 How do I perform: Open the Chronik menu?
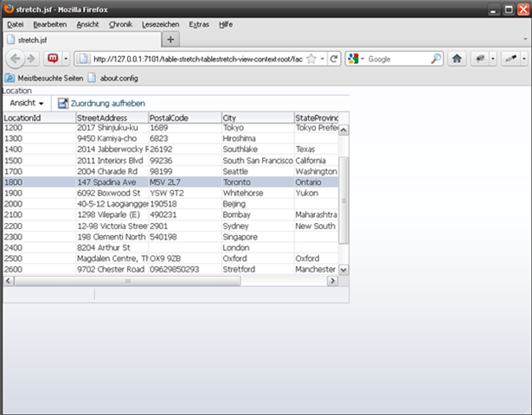tap(120, 24)
